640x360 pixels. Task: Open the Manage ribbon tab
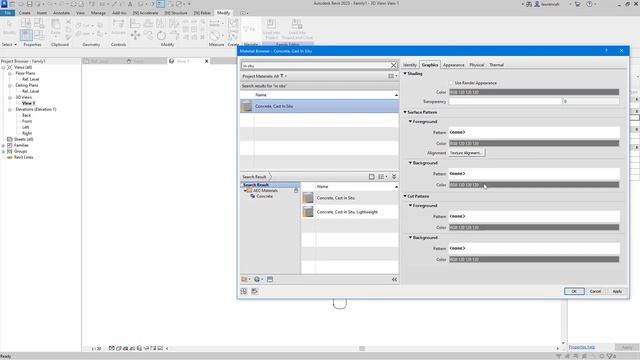98,13
